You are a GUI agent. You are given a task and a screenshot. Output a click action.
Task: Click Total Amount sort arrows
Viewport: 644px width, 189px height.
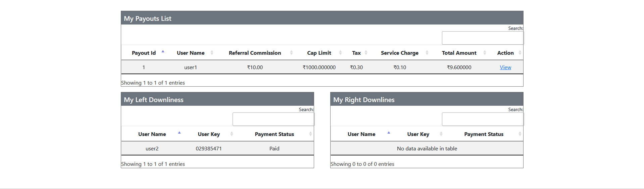[x=485, y=53]
